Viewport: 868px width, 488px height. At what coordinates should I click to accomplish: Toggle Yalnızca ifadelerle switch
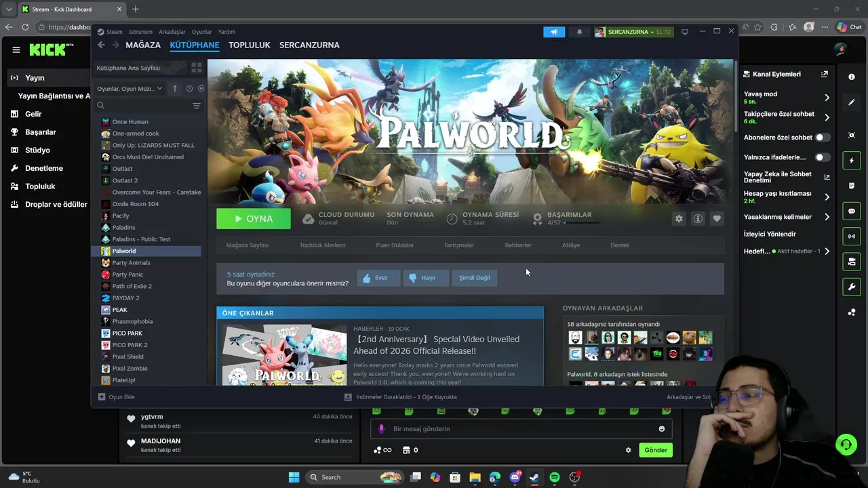822,157
